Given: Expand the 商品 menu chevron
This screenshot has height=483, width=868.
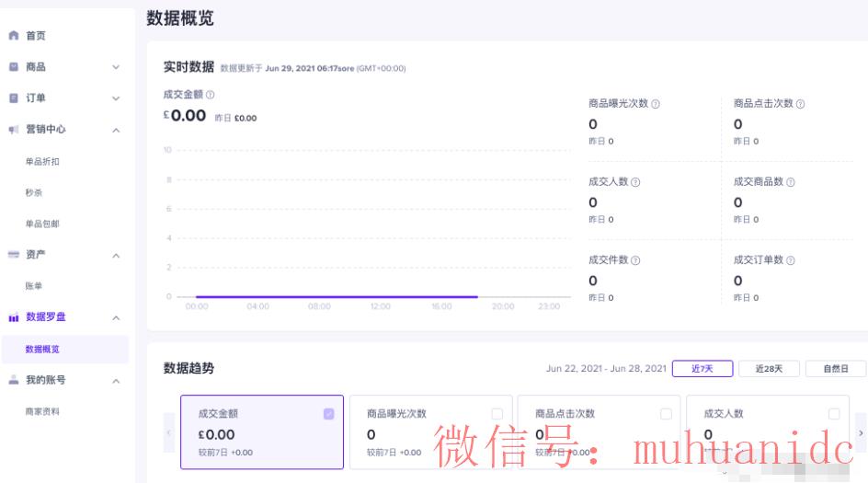Looking at the screenshot, I should tap(116, 67).
